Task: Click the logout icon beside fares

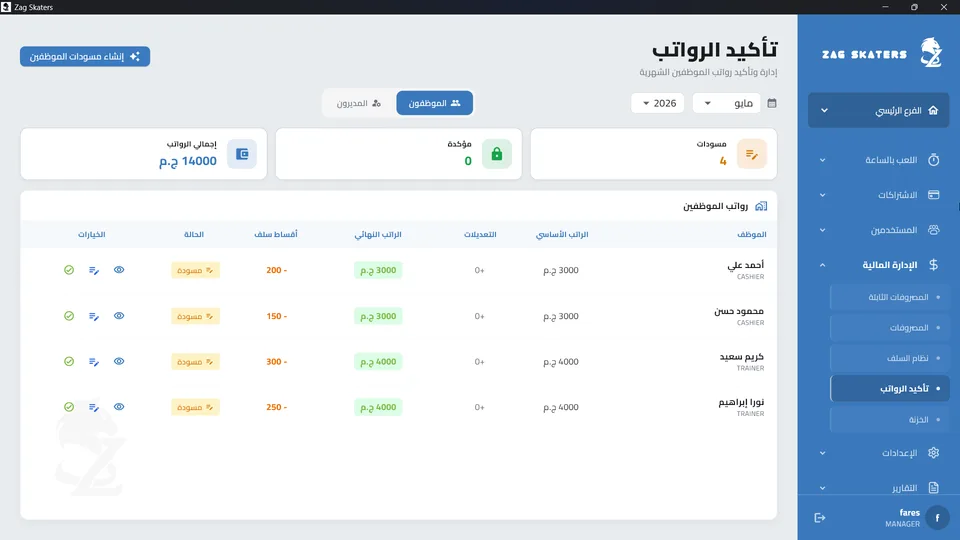Action: click(x=820, y=518)
